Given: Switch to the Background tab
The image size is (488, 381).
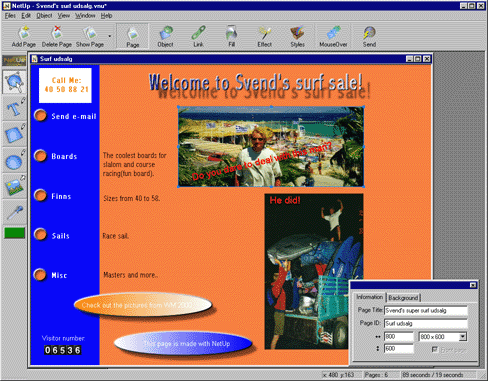Looking at the screenshot, I should 403,298.
